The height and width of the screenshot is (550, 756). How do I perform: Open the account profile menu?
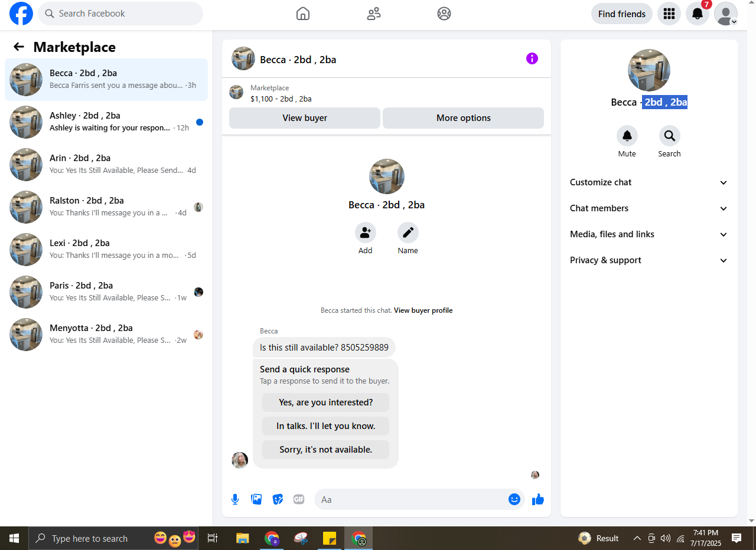click(x=726, y=14)
